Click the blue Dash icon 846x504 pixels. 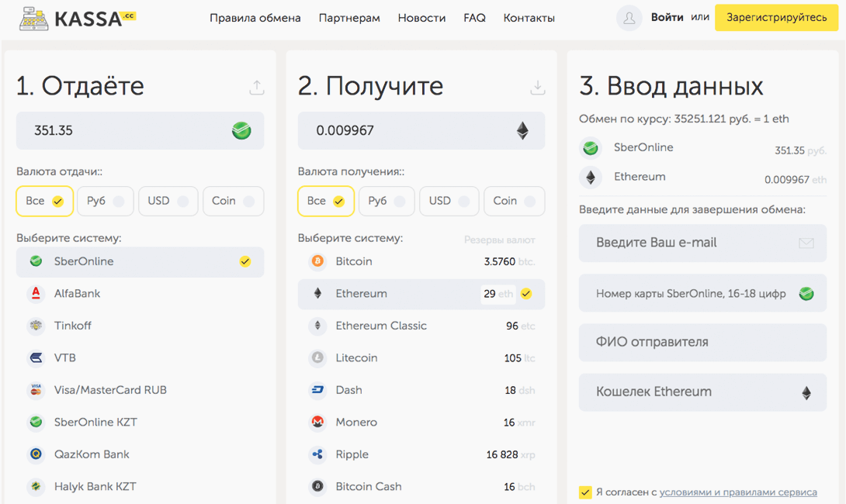click(317, 390)
